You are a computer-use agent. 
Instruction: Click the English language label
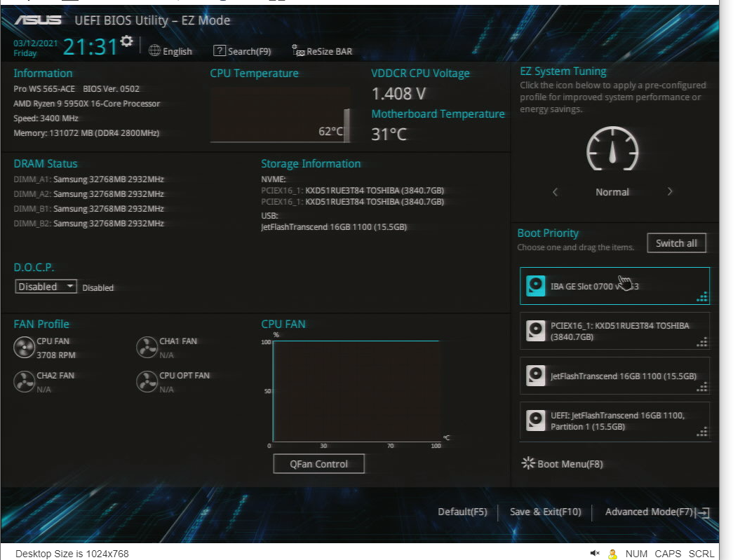[177, 51]
